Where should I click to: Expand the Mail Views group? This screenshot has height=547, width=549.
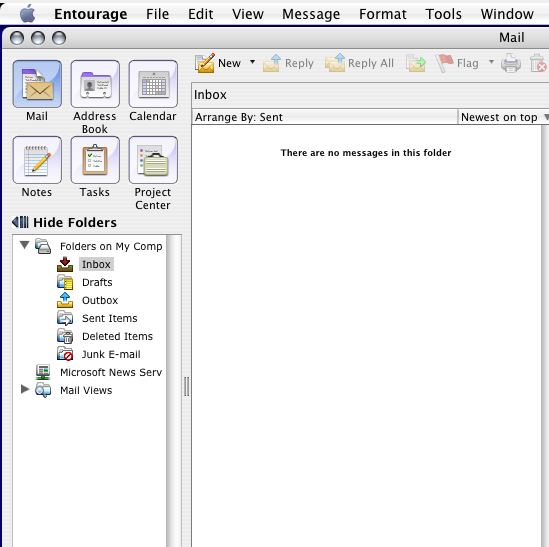tap(25, 389)
